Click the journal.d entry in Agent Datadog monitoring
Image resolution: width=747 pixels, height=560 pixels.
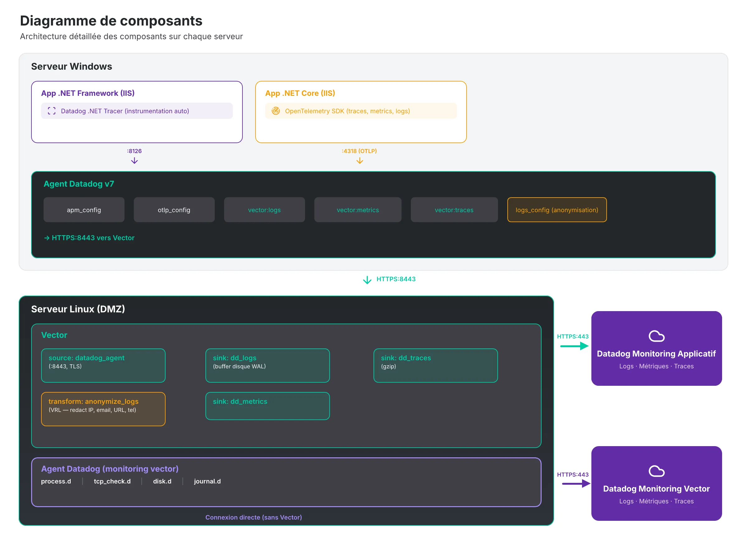[207, 481]
